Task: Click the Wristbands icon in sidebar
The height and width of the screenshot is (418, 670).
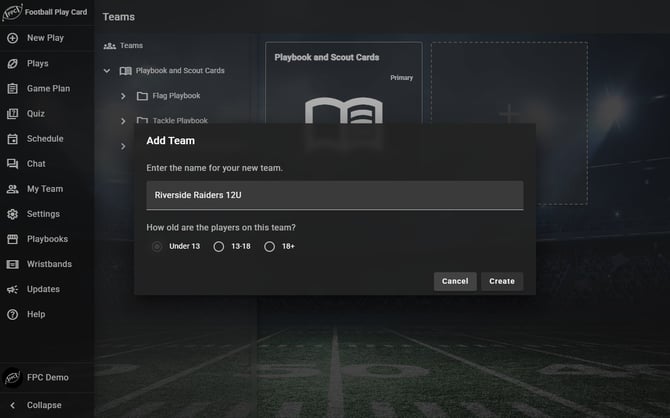Action: 12,264
